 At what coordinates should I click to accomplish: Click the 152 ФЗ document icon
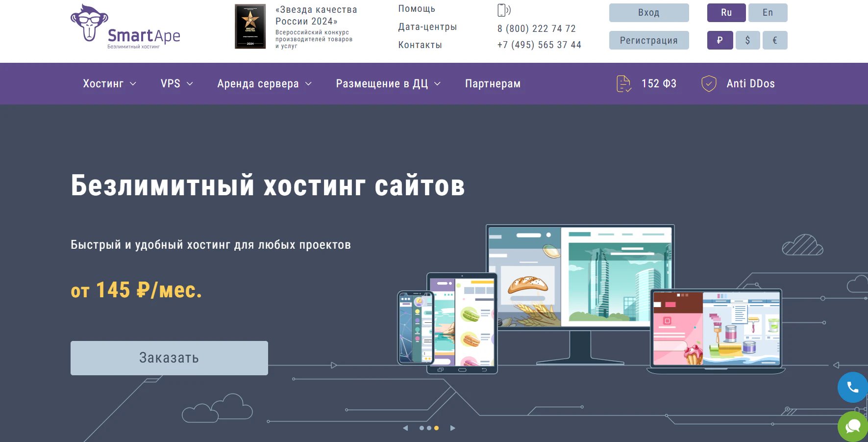(x=623, y=84)
